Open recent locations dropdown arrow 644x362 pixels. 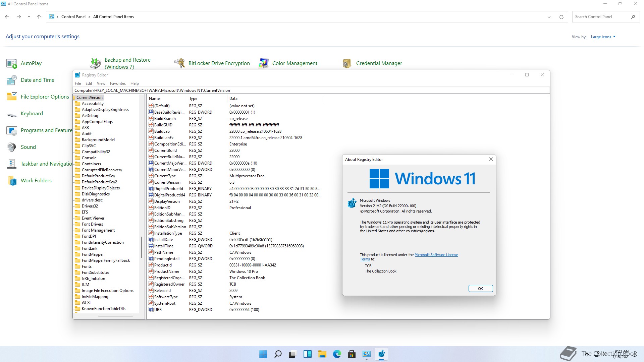29,17
